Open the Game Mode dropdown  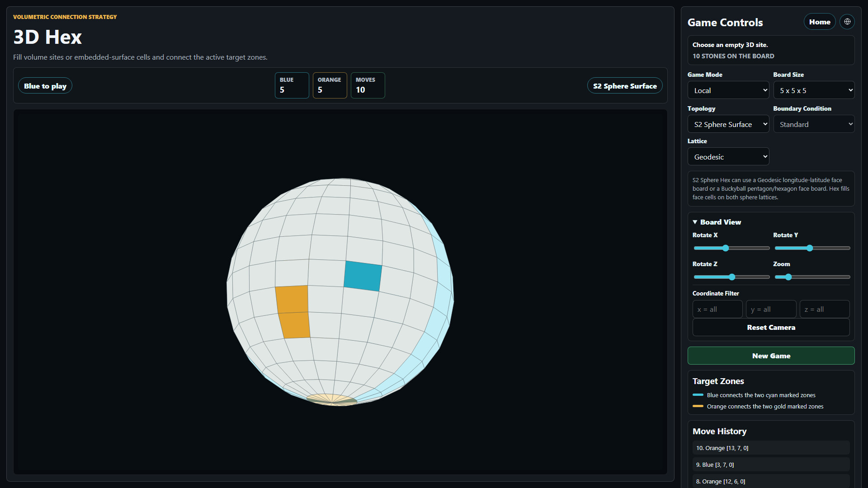(x=728, y=90)
